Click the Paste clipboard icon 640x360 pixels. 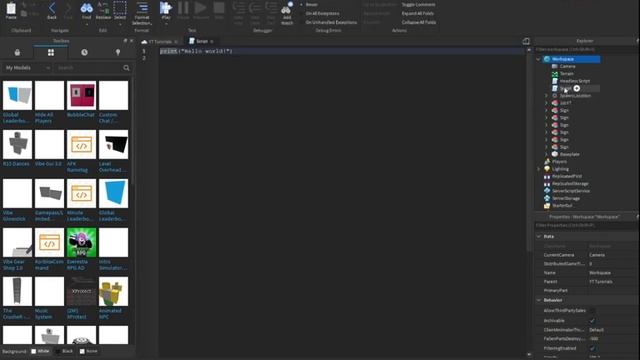pos(11,8)
